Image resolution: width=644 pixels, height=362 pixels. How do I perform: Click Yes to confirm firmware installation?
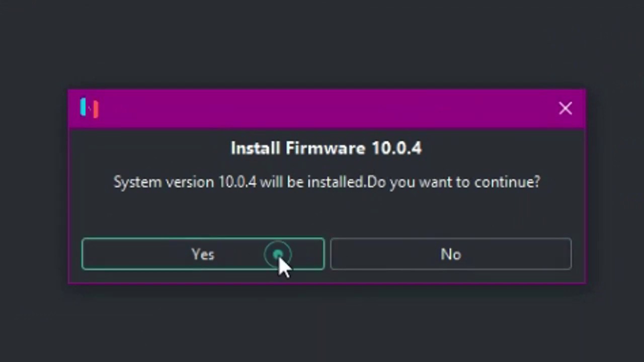203,254
